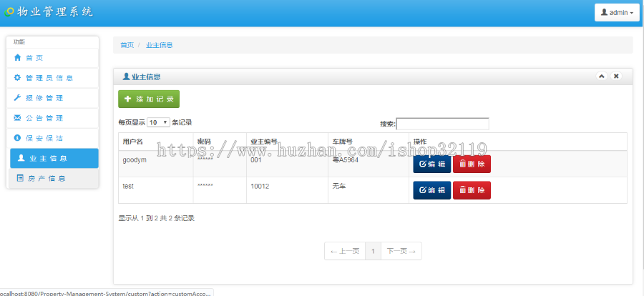
Task: Click the plus icon on the 添加记录 button
Action: [x=128, y=99]
